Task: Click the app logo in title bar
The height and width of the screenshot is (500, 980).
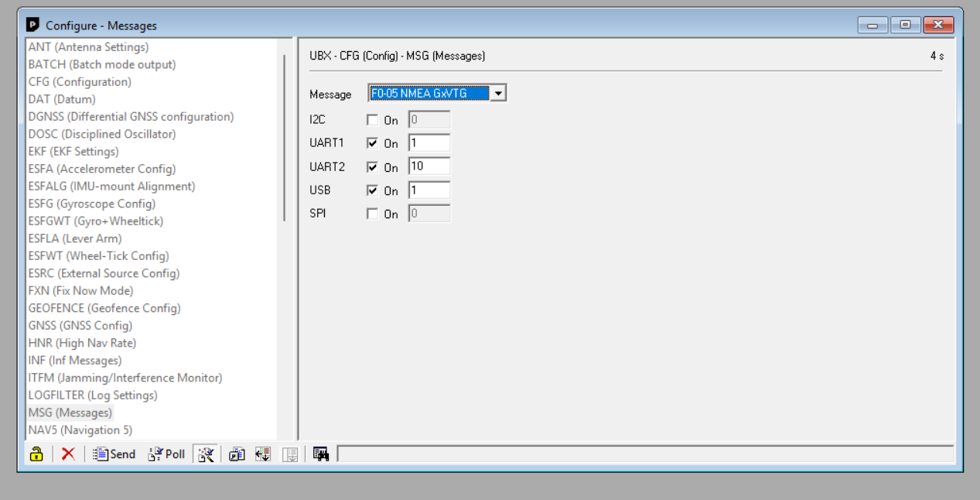Action: point(32,26)
